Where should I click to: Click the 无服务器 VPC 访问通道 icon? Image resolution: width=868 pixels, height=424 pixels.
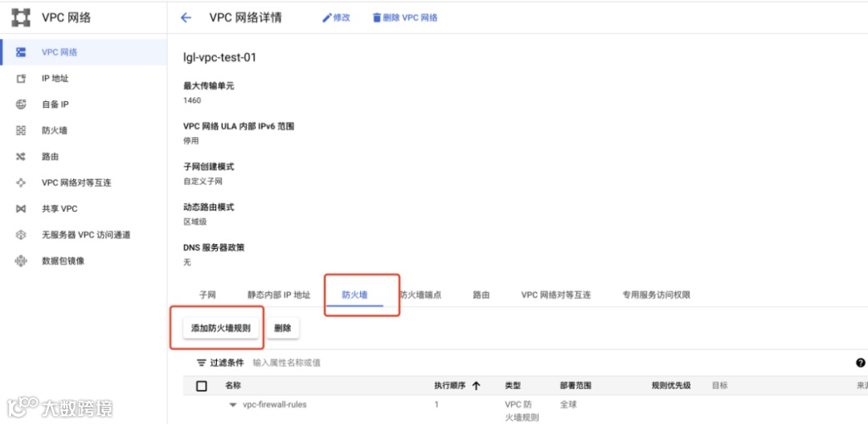(20, 235)
